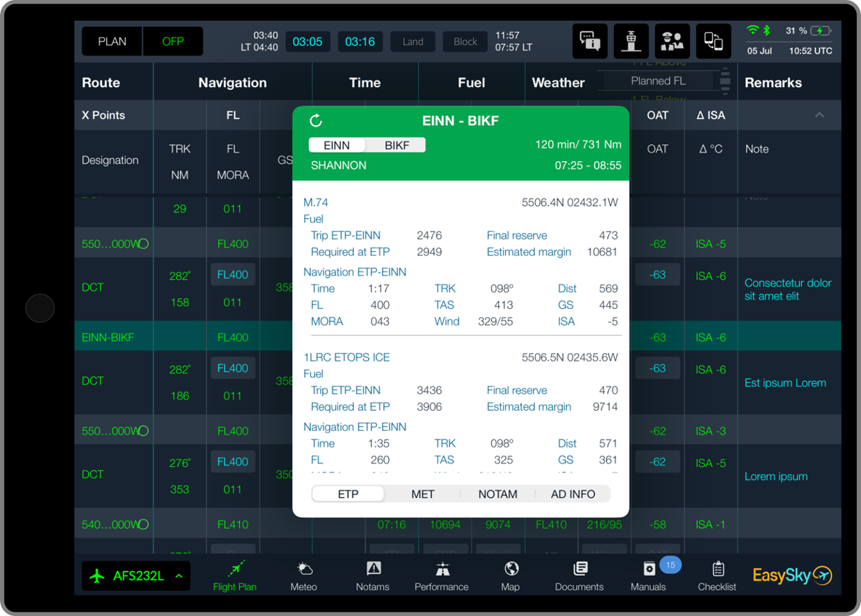861x616 pixels.
Task: Select the ETP tab
Action: point(348,494)
